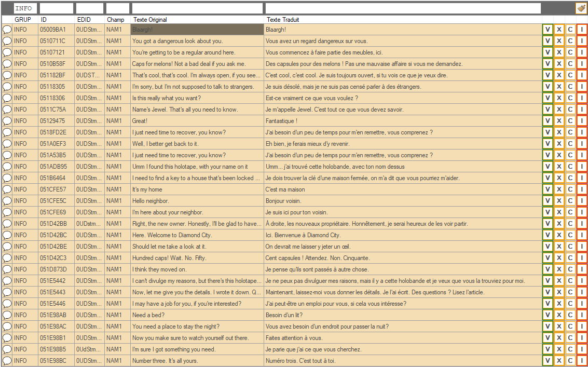Image resolution: width=588 pixels, height=367 pixels.
Task: Select original text "You need a place to stay the night?"
Action: (x=176, y=327)
